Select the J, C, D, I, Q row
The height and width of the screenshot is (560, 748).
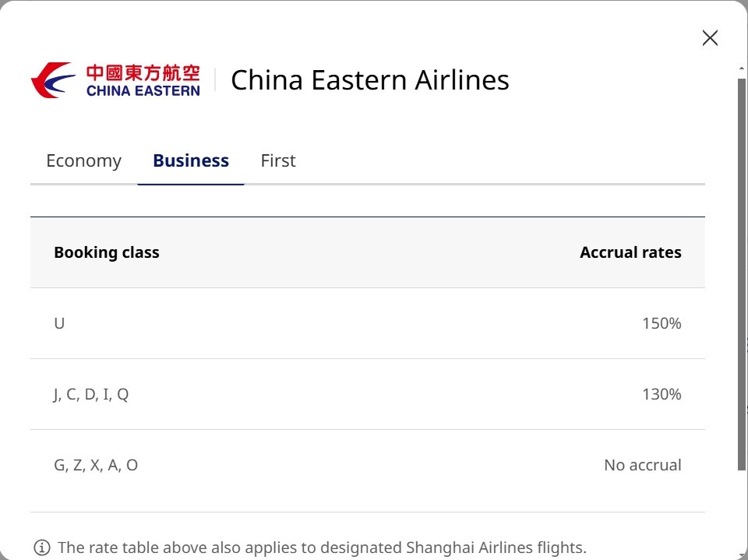(367, 394)
